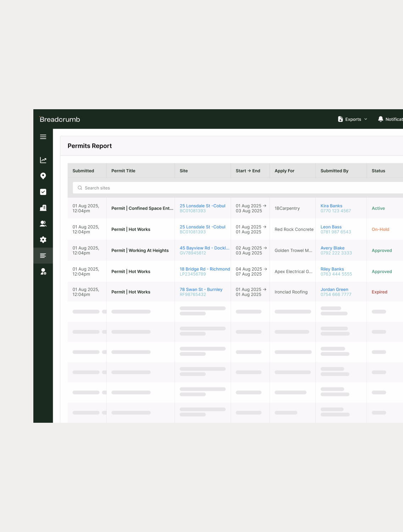
Task: Click phone number 0792 222 3333
Action: [x=336, y=253]
